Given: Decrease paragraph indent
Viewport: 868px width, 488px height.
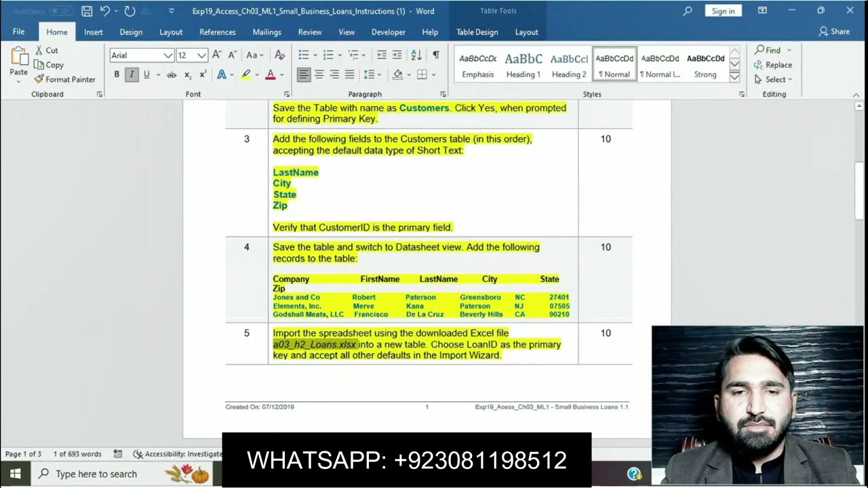Looking at the screenshot, I should coord(381,55).
